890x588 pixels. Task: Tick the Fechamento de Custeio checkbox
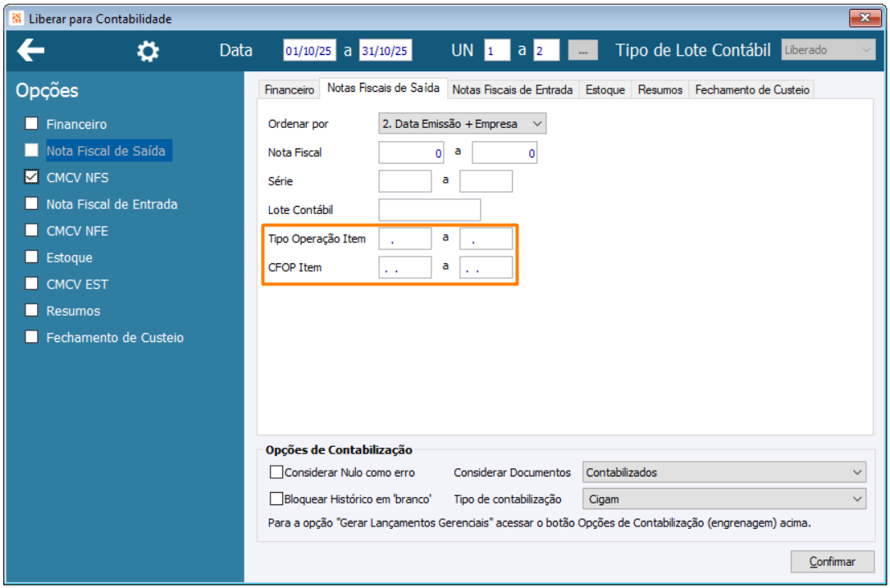point(32,337)
